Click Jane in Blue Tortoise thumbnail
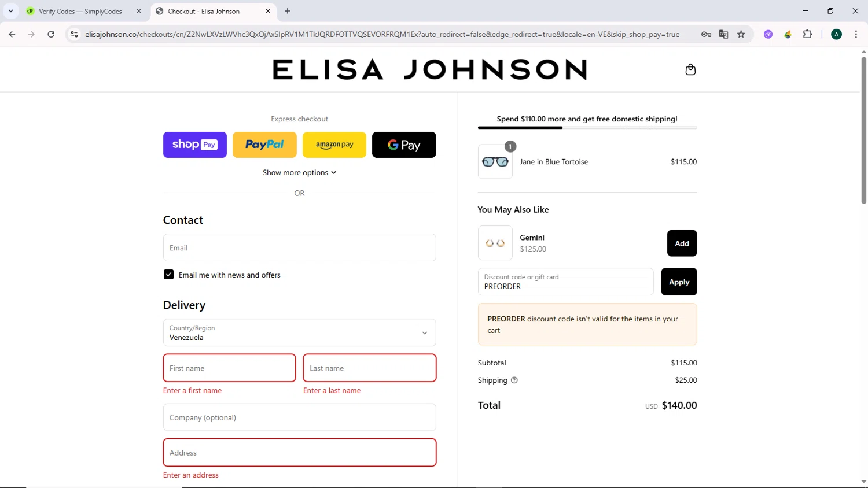The width and height of the screenshot is (868, 488). (495, 162)
